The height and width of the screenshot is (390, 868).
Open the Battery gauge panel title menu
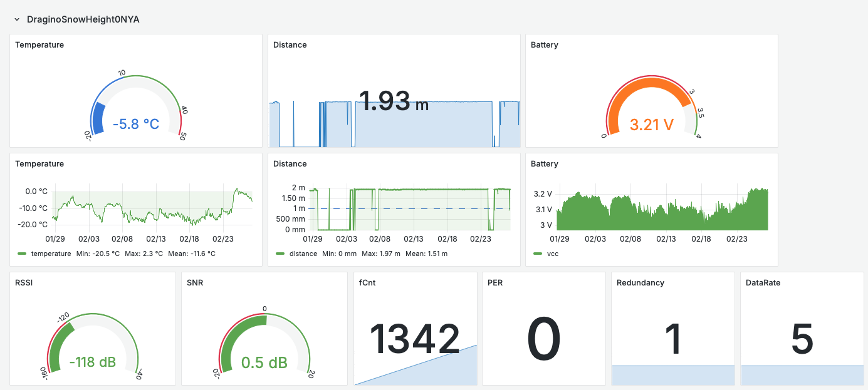[544, 45]
